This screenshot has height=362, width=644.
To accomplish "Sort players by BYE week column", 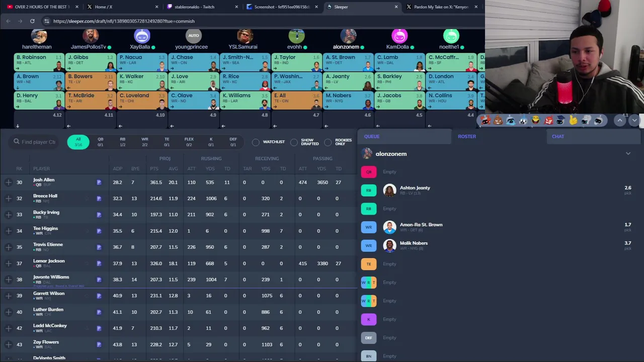I will point(135,168).
